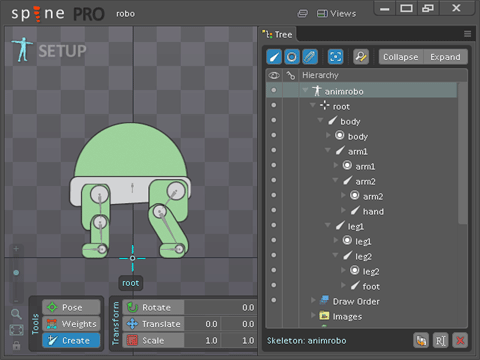Click the zoom-in plus icon on zoom slider

coord(16,249)
